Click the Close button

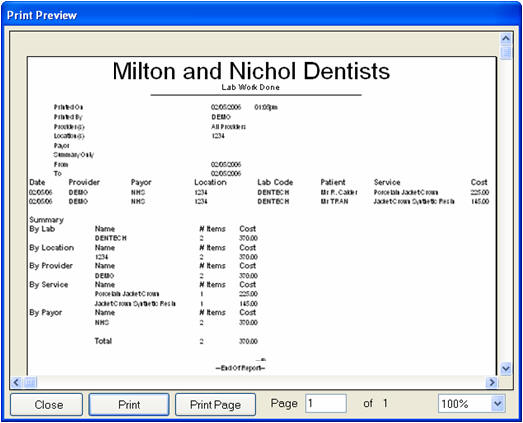tap(46, 405)
